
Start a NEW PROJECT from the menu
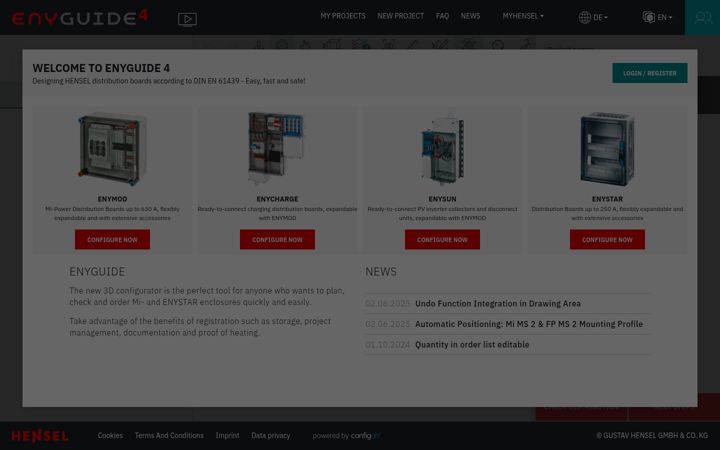point(400,16)
